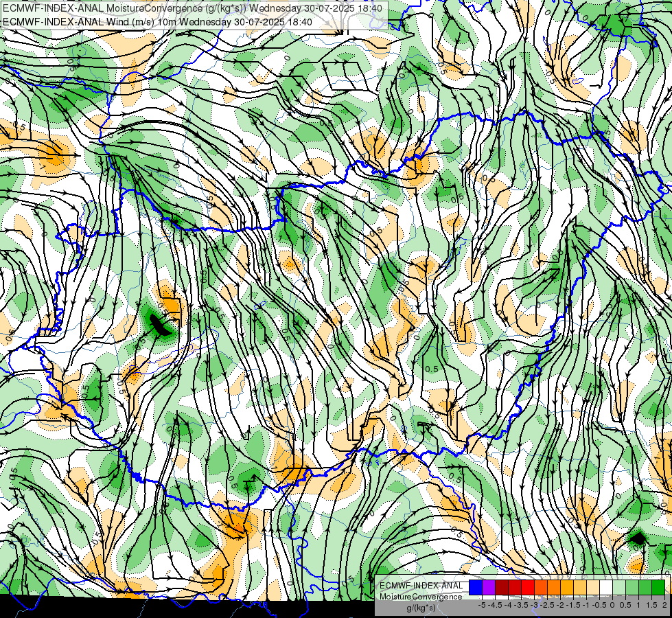
Task: Click the -2.5 tick label in legend
Action: click(x=547, y=605)
